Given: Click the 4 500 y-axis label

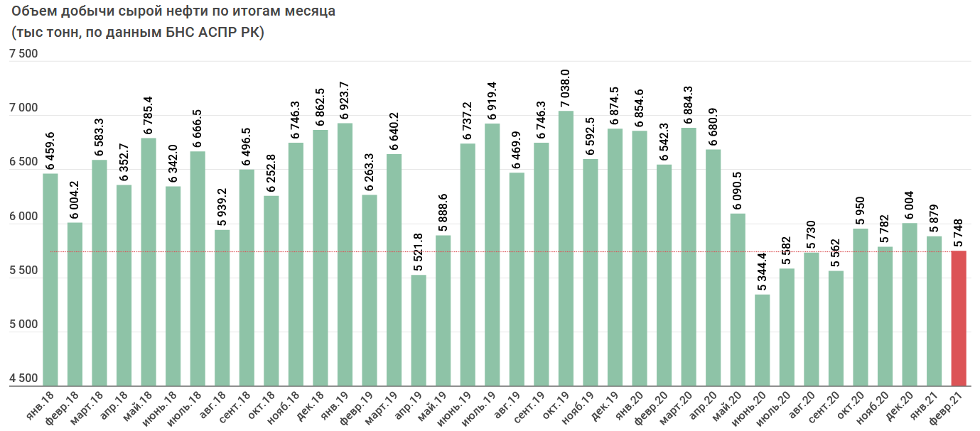Looking at the screenshot, I should [23, 379].
